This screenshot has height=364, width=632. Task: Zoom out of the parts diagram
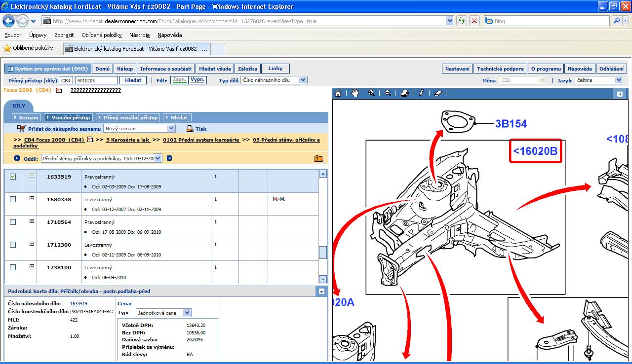388,93
